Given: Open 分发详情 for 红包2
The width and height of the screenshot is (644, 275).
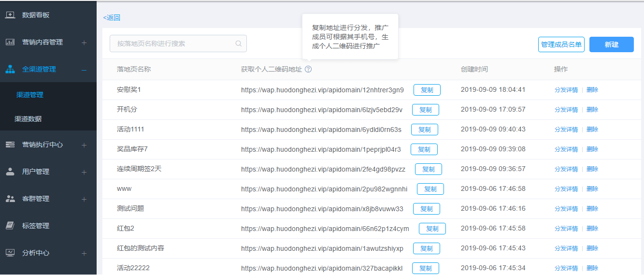Looking at the screenshot, I should (x=566, y=229).
